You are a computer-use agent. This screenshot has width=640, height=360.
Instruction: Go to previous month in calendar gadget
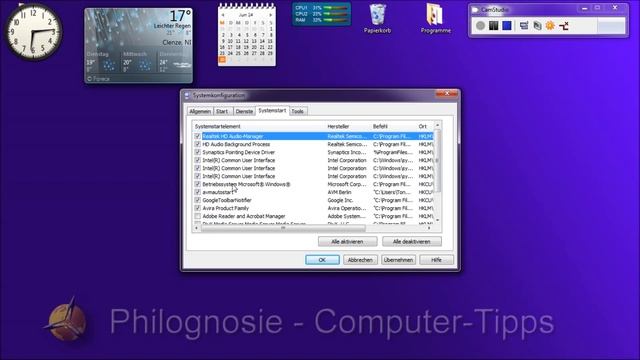(222, 15)
